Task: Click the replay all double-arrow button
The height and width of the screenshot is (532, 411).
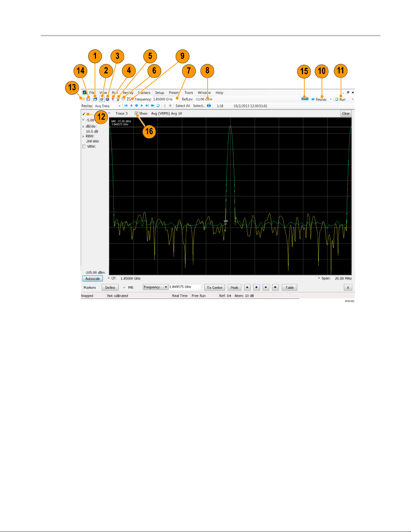Action: click(x=153, y=105)
